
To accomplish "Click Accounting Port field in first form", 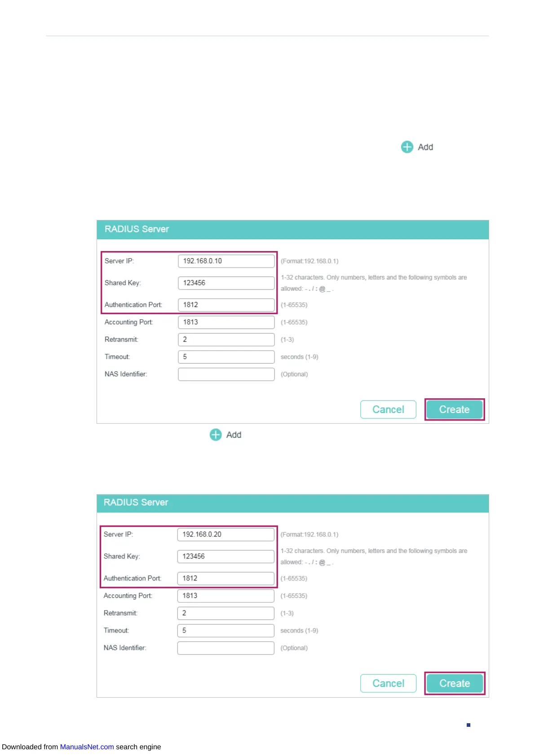I will pos(226,322).
